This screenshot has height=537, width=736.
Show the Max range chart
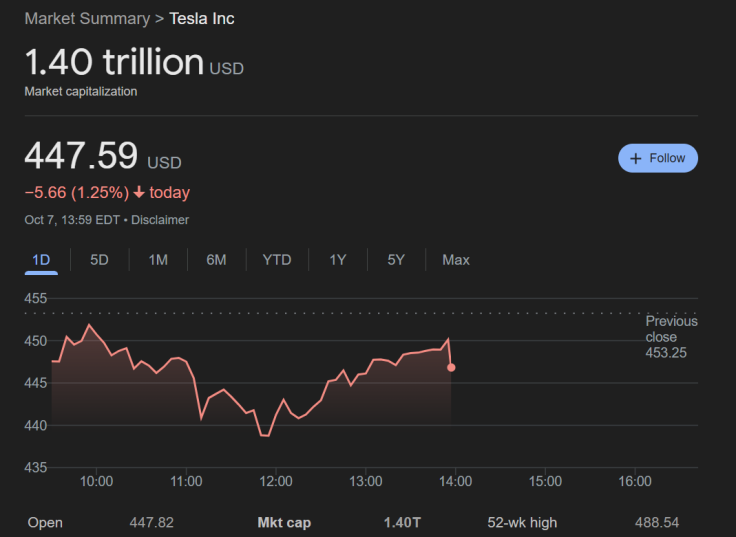tap(456, 260)
